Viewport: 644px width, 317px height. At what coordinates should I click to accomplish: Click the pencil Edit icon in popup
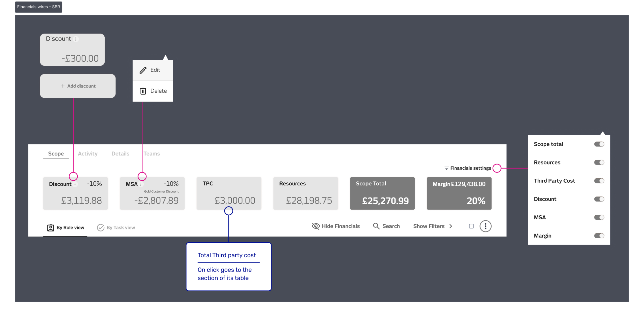pyautogui.click(x=143, y=70)
